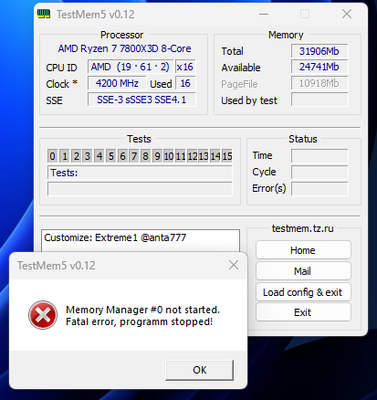Screen dimensions: 377x400
Task: Select test box number 8
Action: [x=146, y=156]
